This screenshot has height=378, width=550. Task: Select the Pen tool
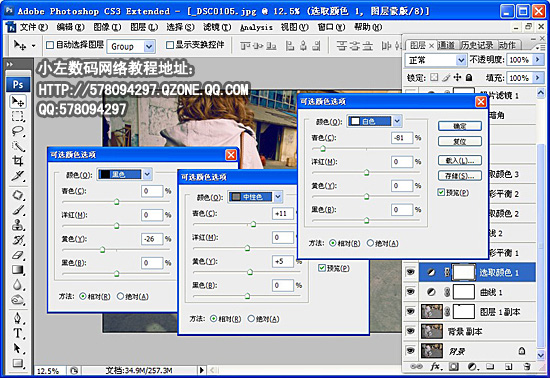[x=18, y=318]
